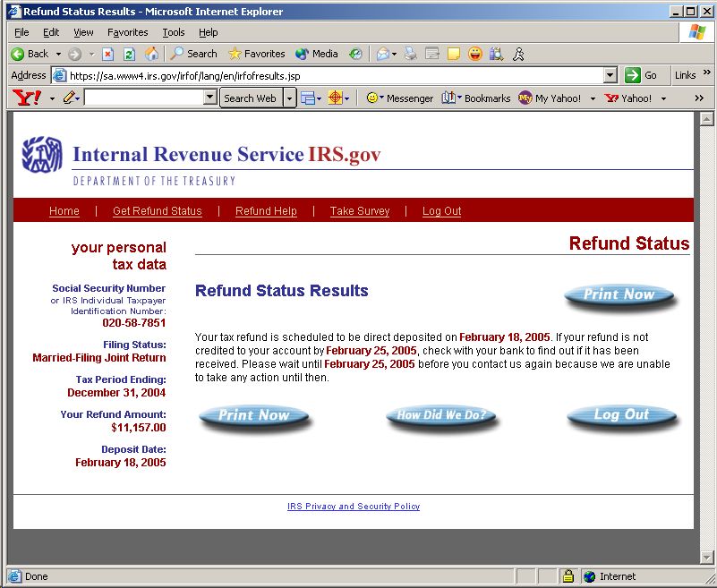Expand the Forward button history dropdown
Image resolution: width=717 pixels, height=588 pixels.
pos(92,55)
